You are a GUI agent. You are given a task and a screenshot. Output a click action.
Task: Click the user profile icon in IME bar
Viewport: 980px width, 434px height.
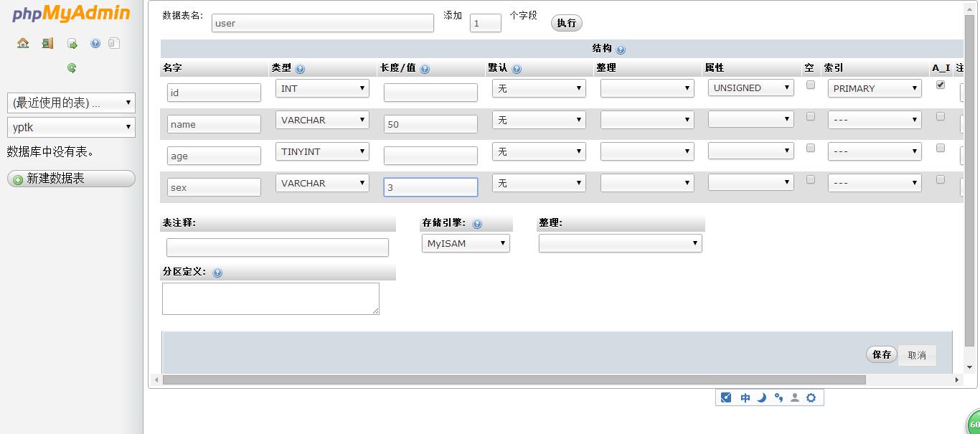[x=794, y=397]
